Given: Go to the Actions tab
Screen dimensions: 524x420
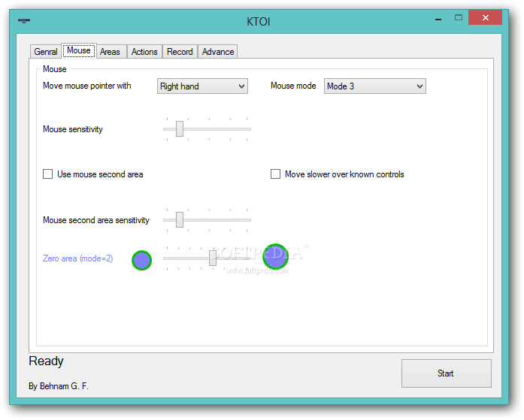Looking at the screenshot, I should click(x=144, y=52).
